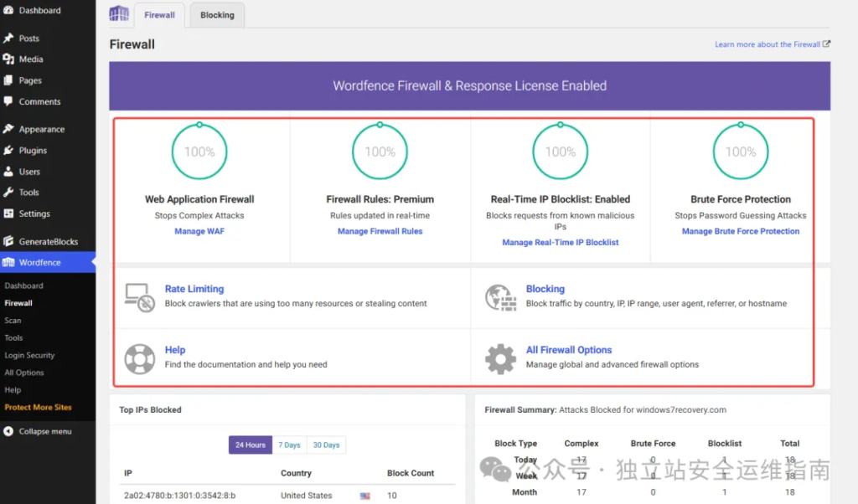This screenshot has height=504, width=858.
Task: Click the Blocklist column header
Action: 725,444
